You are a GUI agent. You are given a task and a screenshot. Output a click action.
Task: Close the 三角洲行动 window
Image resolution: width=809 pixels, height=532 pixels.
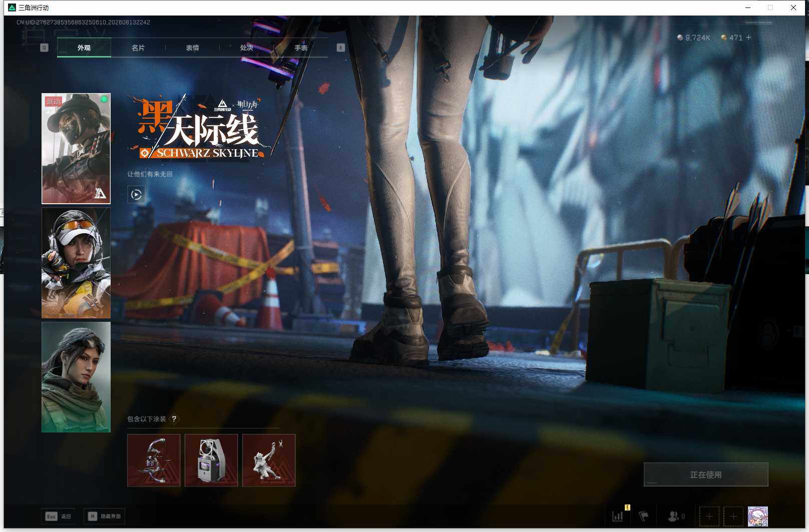(x=793, y=8)
